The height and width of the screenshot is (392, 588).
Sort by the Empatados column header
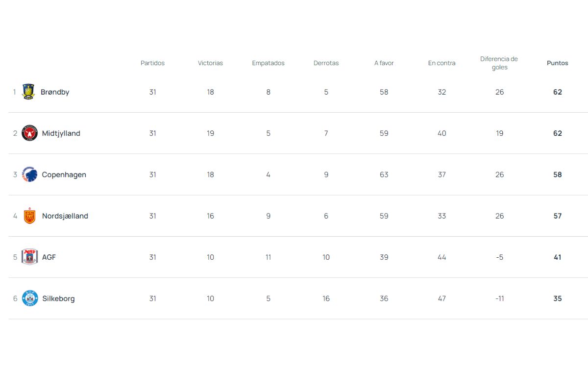(268, 63)
